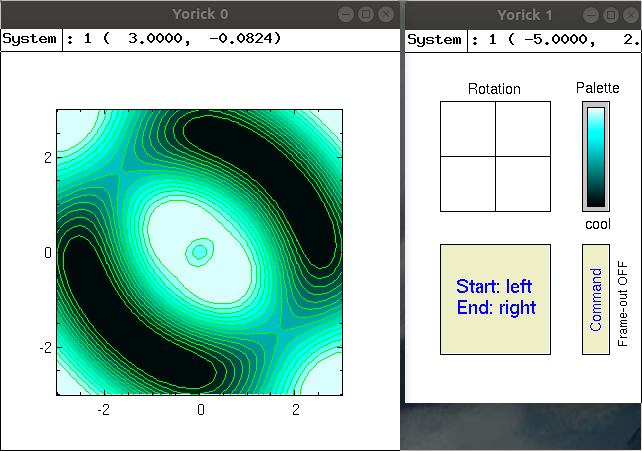
Task: Close the Yorick 0 window
Action: [x=386, y=14]
